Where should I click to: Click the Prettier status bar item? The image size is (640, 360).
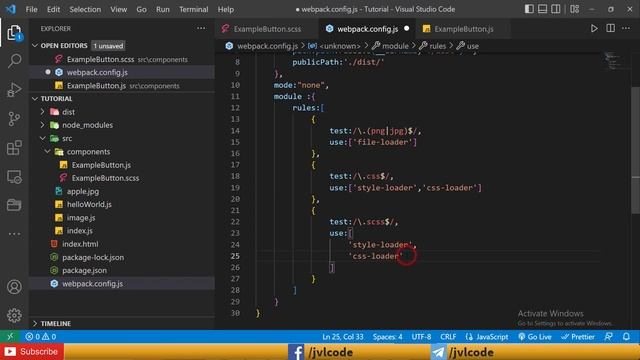[x=578, y=337]
